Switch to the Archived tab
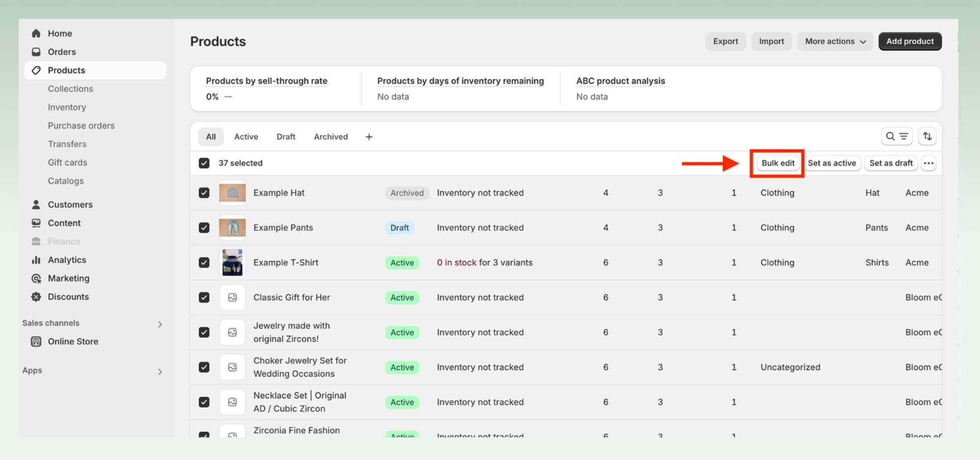 click(x=330, y=137)
